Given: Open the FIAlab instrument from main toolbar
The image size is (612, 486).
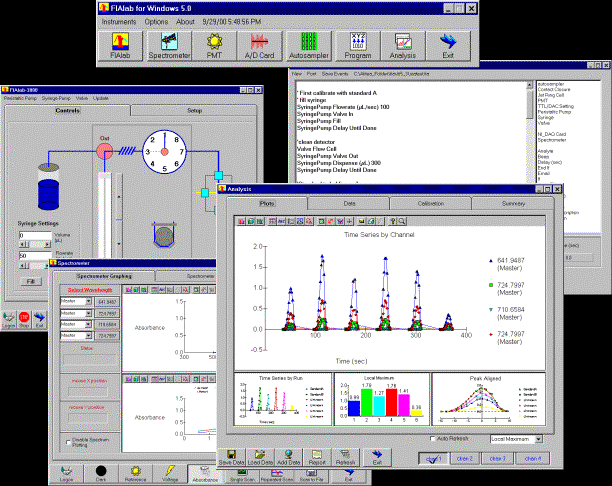Looking at the screenshot, I should 120,46.
